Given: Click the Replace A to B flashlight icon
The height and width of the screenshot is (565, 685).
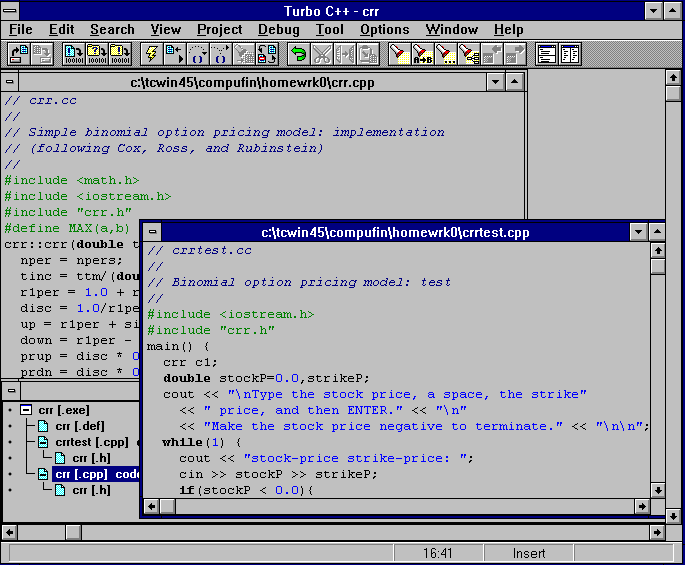Looking at the screenshot, I should 422,54.
